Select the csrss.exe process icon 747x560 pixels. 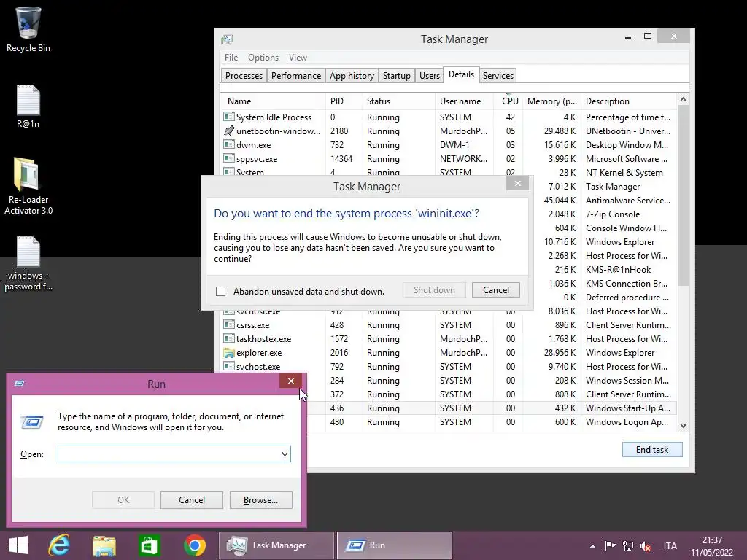click(x=228, y=324)
